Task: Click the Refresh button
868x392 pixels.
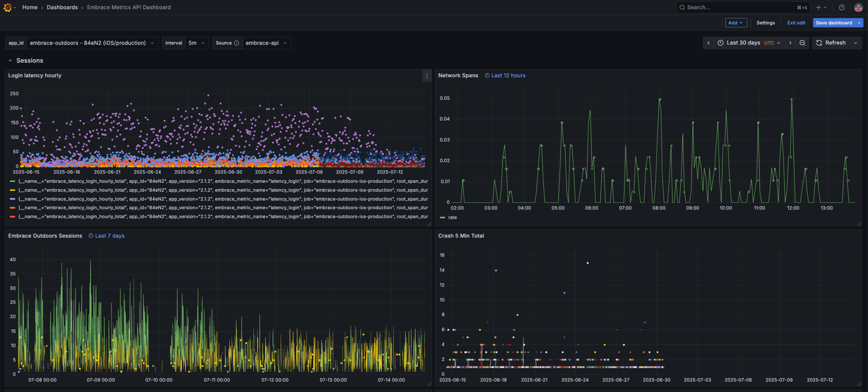Action: tap(831, 43)
